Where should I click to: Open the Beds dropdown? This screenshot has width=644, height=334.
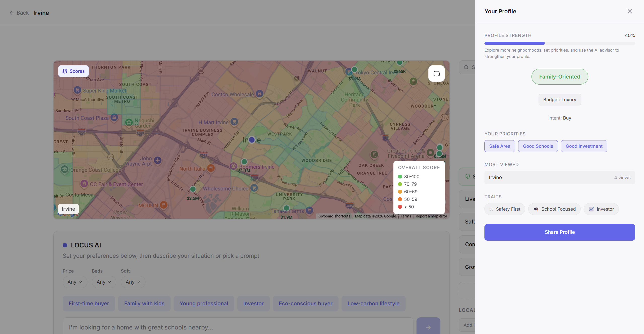pyautogui.click(x=104, y=282)
